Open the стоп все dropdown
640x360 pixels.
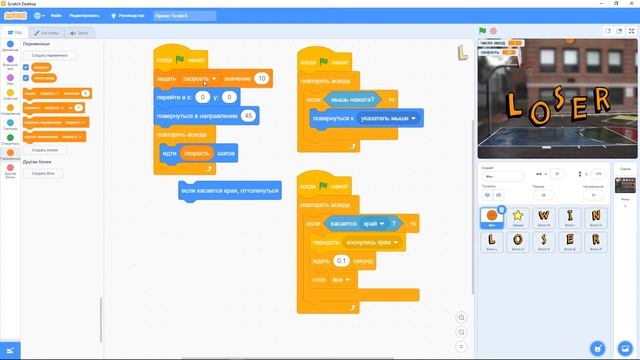coord(341,280)
